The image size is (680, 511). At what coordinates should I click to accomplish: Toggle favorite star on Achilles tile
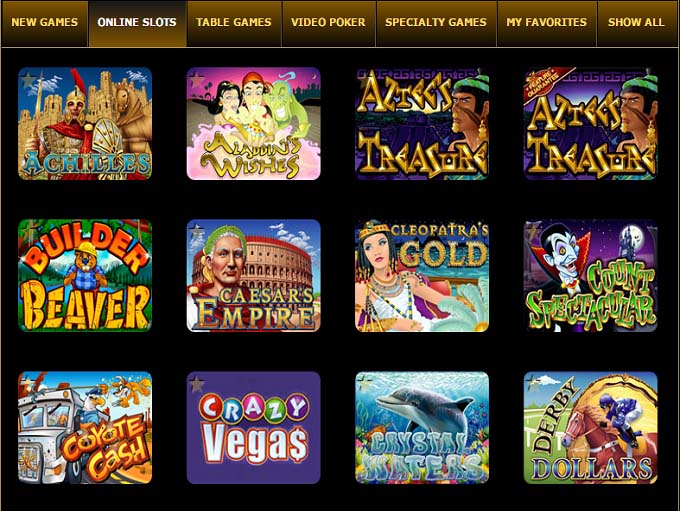[28, 79]
